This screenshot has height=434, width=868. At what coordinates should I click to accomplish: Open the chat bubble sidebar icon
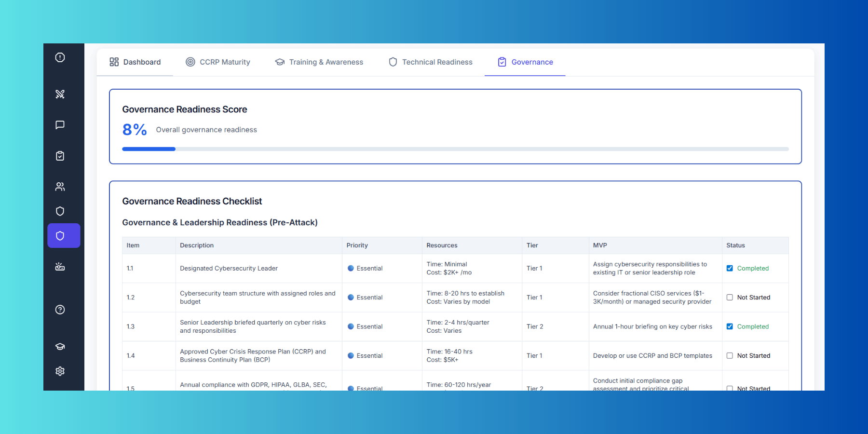tap(60, 125)
